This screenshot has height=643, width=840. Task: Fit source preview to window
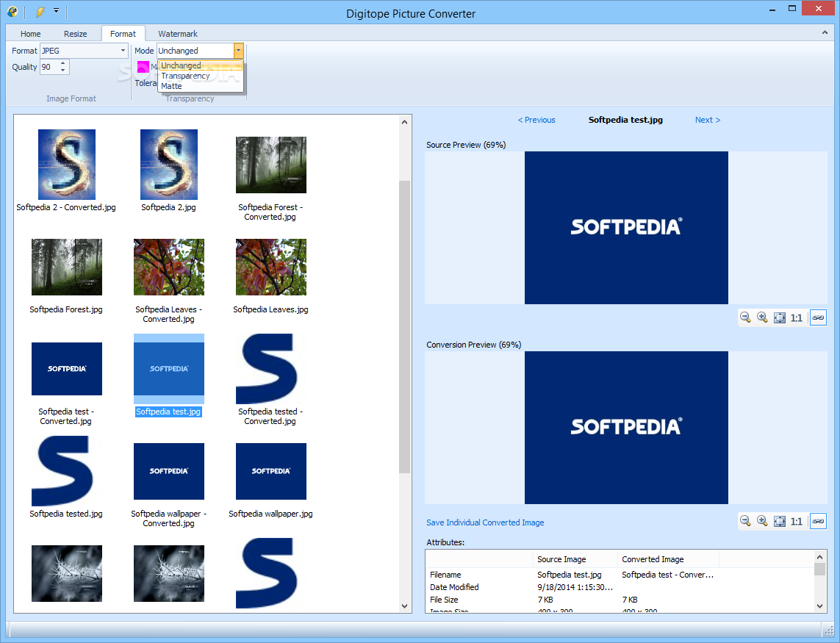780,317
